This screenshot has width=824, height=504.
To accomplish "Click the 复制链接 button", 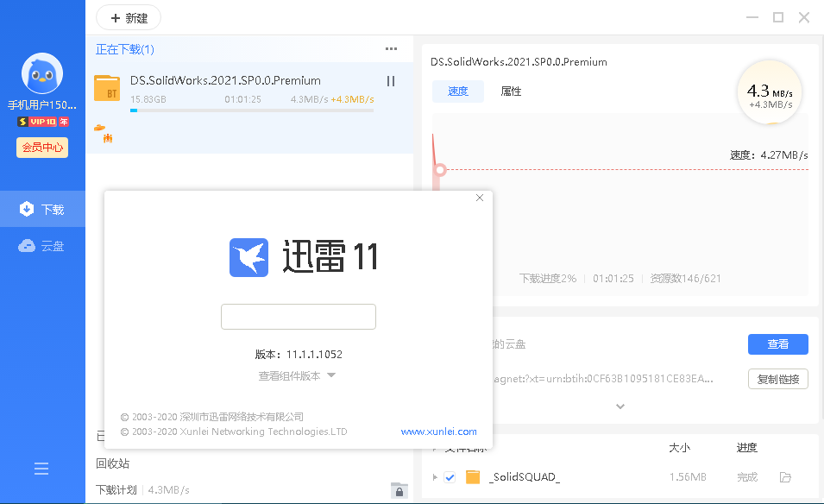I will pyautogui.click(x=777, y=379).
